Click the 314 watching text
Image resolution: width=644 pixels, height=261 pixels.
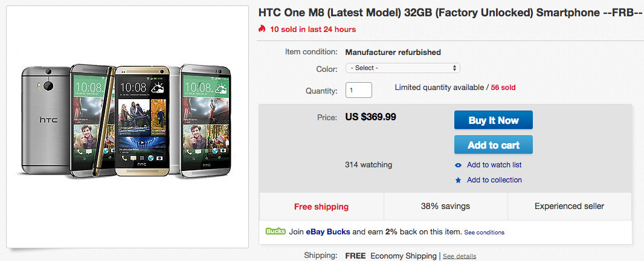(368, 164)
